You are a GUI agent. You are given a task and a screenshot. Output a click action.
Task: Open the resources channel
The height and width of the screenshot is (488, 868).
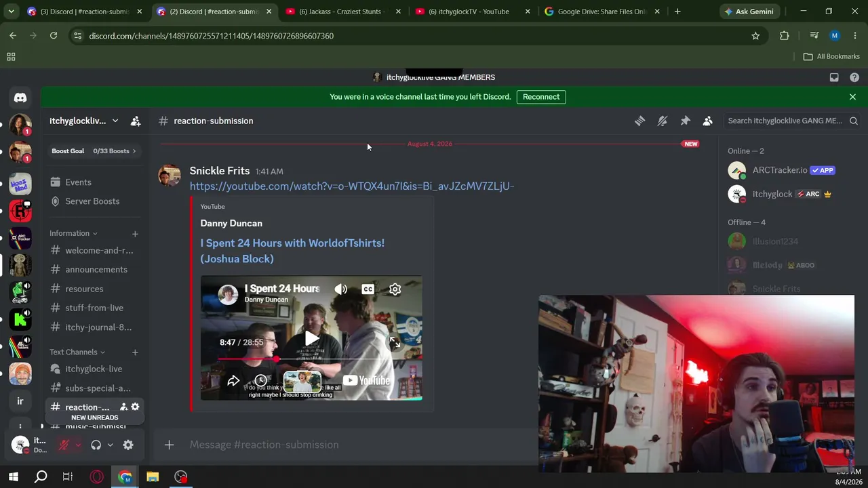coord(94,289)
